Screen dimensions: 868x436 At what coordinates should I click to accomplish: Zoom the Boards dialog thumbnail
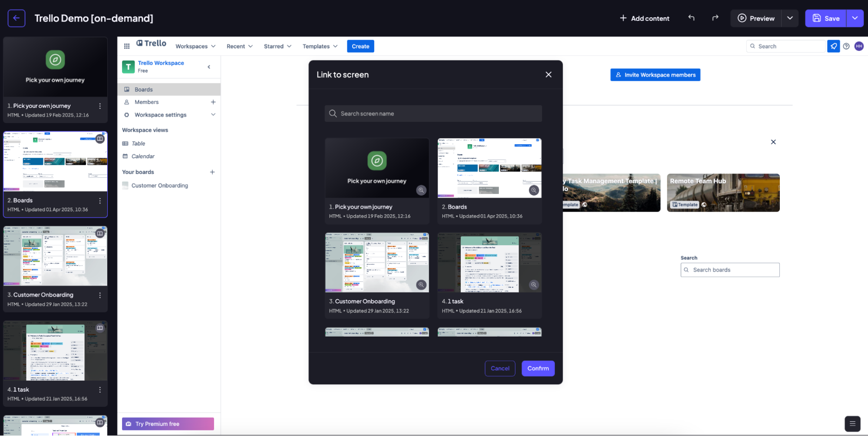click(x=534, y=190)
